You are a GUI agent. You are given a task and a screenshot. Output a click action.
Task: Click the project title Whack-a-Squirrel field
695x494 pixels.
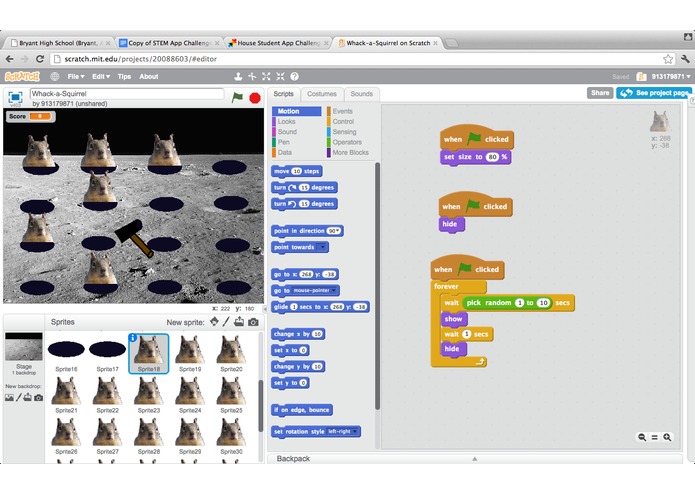coord(127,93)
